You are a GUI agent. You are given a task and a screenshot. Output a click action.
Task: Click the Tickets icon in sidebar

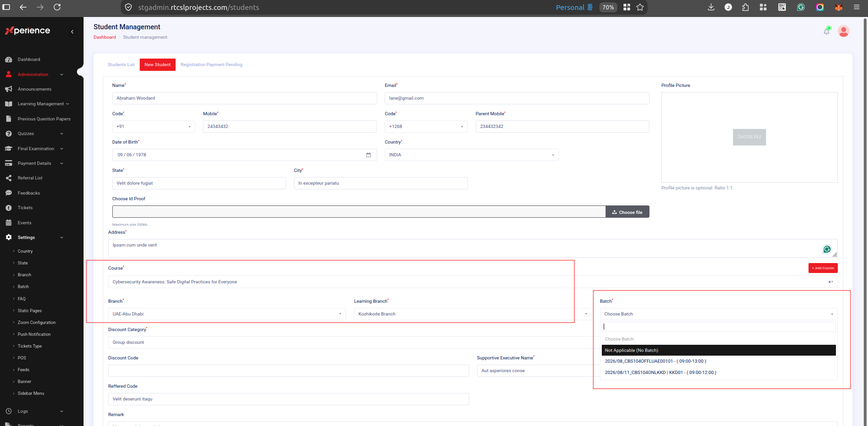pos(8,208)
